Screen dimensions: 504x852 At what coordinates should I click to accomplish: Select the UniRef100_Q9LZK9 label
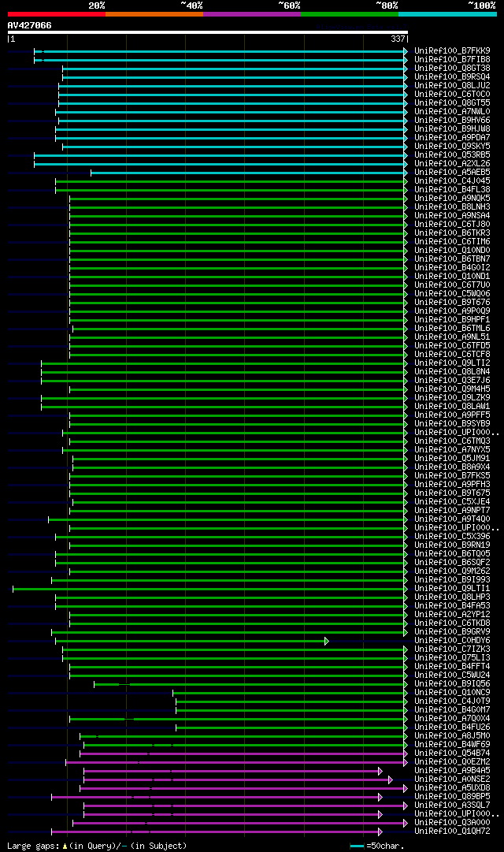coord(452,398)
